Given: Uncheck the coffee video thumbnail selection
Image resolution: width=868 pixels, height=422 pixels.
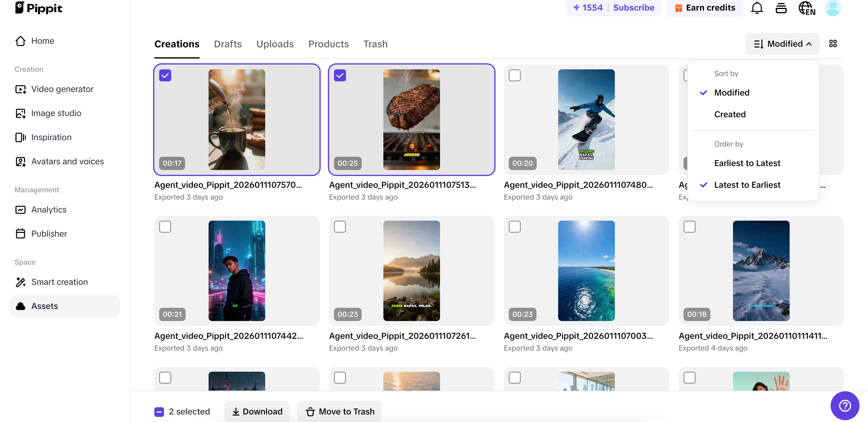Looking at the screenshot, I should [165, 75].
